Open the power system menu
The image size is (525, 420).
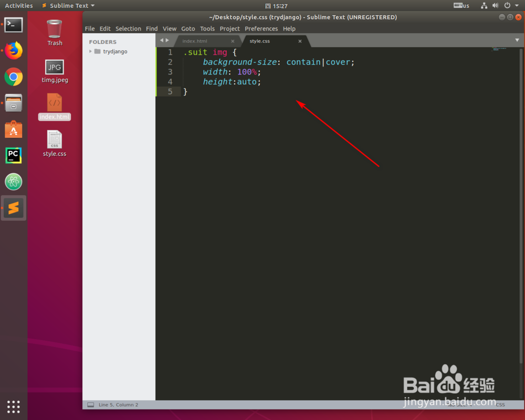[x=507, y=6]
